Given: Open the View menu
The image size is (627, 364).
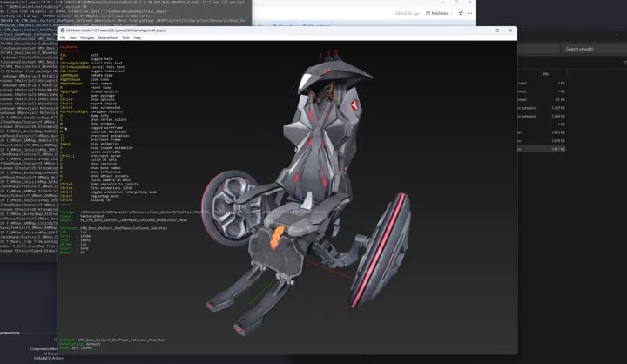Looking at the screenshot, I should (73, 38).
